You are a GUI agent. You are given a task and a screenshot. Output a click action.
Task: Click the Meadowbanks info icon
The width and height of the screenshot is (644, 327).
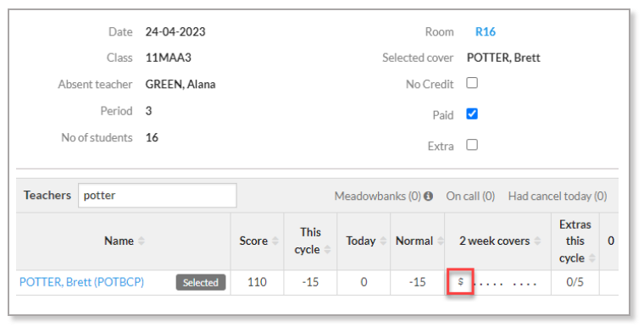tap(429, 197)
